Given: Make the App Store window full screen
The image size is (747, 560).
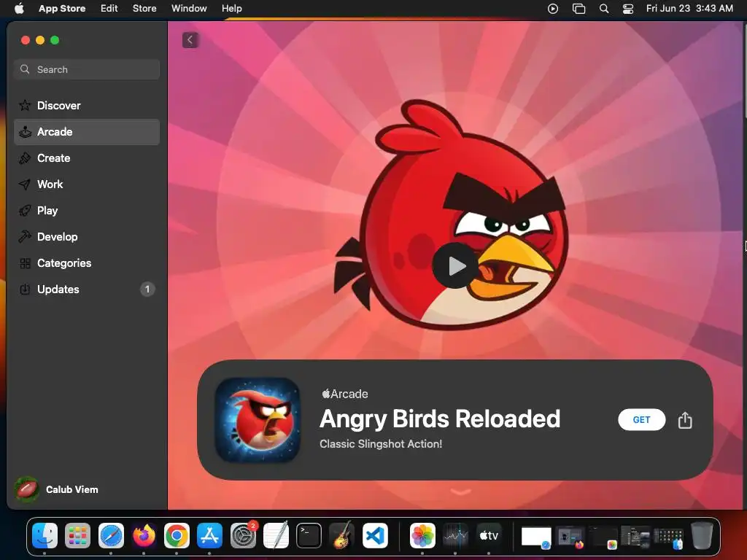Looking at the screenshot, I should pos(55,40).
